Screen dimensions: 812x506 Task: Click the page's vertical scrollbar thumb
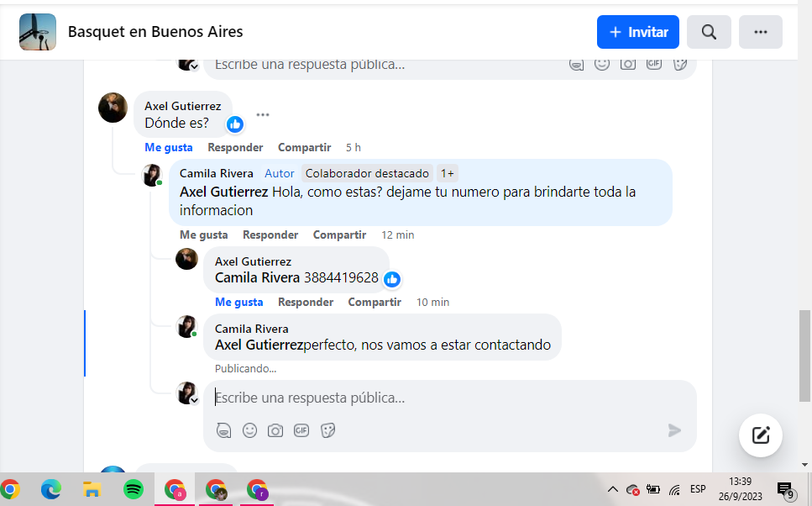[804, 345]
